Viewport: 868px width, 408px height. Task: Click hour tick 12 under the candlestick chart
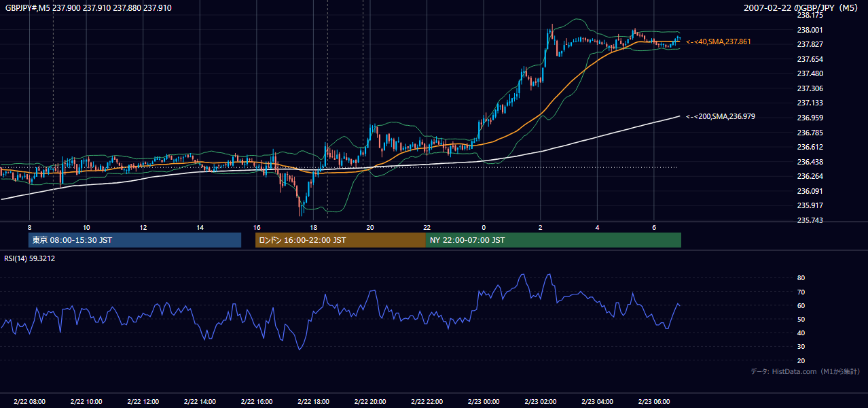pyautogui.click(x=143, y=227)
